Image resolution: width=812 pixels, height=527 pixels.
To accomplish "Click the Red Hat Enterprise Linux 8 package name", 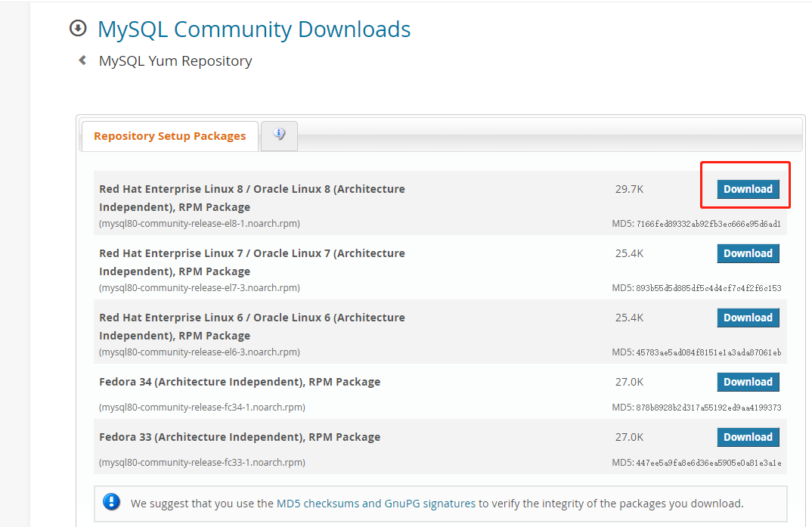I will 253,198.
